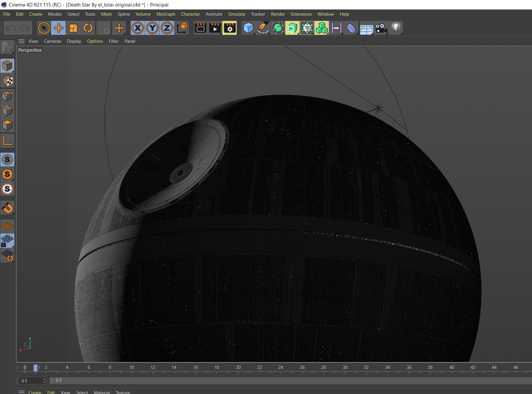This screenshot has height=394, width=532.
Task: Open viewport Panel menu
Action: click(x=130, y=41)
